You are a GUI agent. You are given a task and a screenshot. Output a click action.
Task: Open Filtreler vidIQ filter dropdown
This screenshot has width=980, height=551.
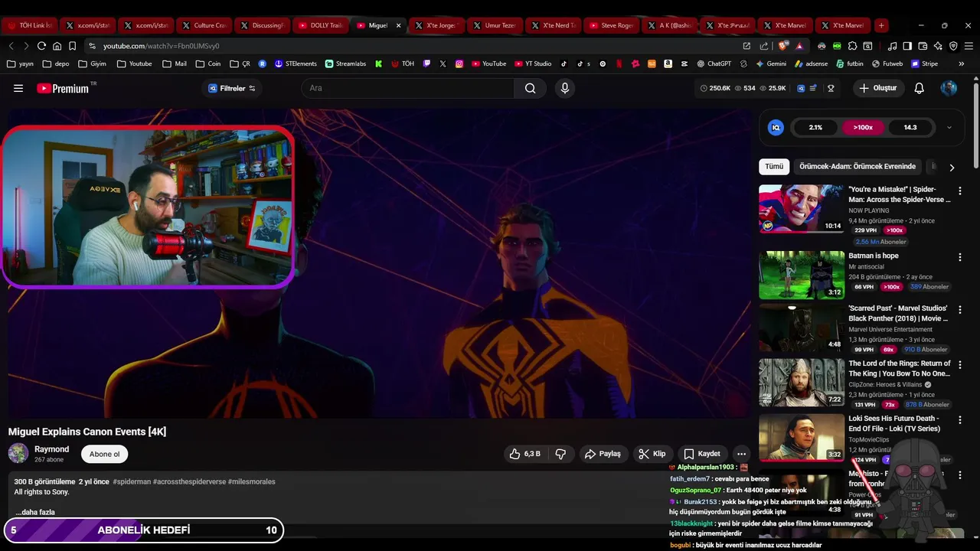tap(232, 88)
